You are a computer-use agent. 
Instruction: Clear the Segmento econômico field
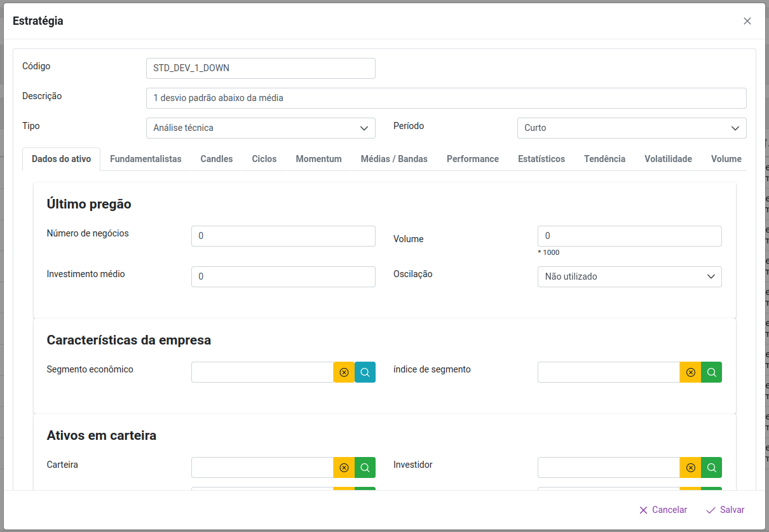[x=344, y=372]
